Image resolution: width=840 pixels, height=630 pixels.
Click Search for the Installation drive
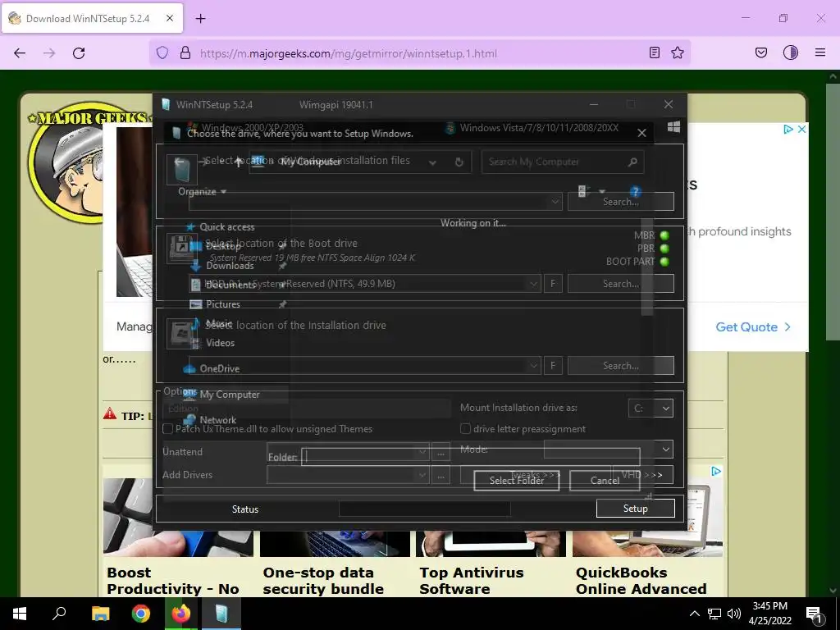(621, 365)
